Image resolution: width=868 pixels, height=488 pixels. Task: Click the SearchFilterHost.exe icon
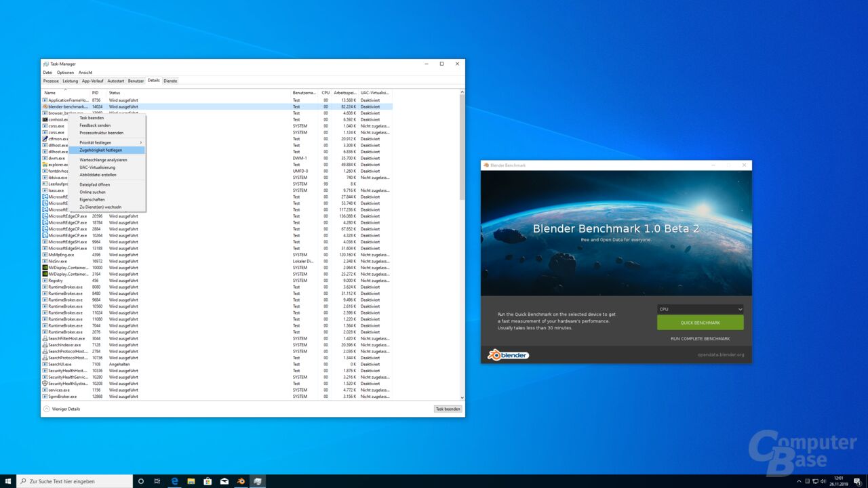tap(45, 338)
